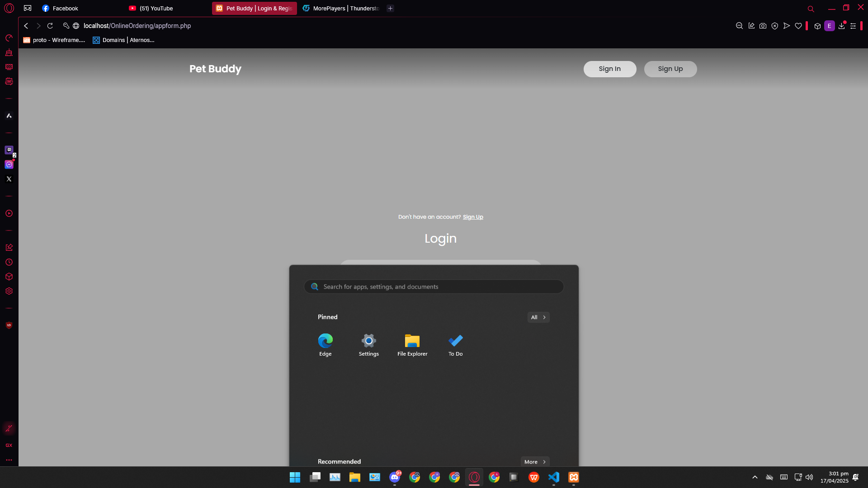
Task: Open the downloads icon in browser toolbar
Action: coord(841,26)
